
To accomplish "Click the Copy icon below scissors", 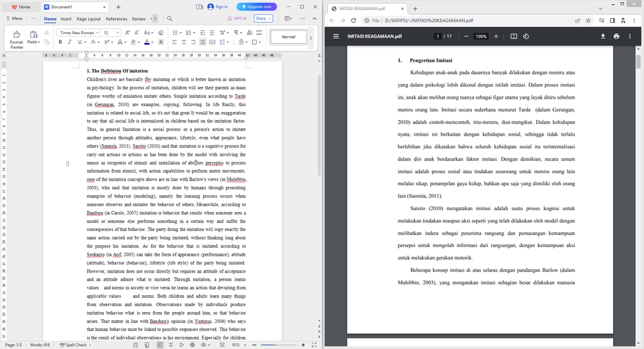I will [x=46, y=42].
